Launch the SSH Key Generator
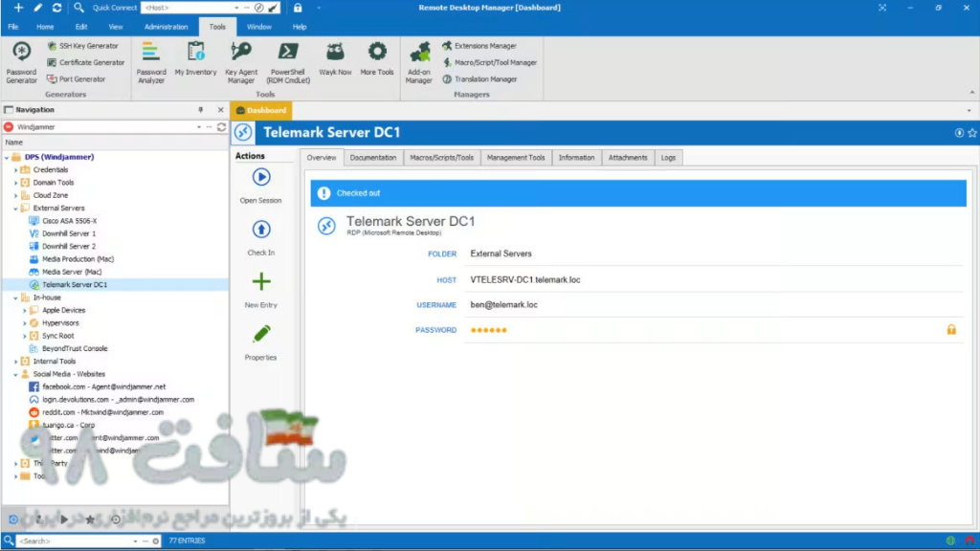The height and width of the screenshot is (551, 980). pyautogui.click(x=82, y=46)
